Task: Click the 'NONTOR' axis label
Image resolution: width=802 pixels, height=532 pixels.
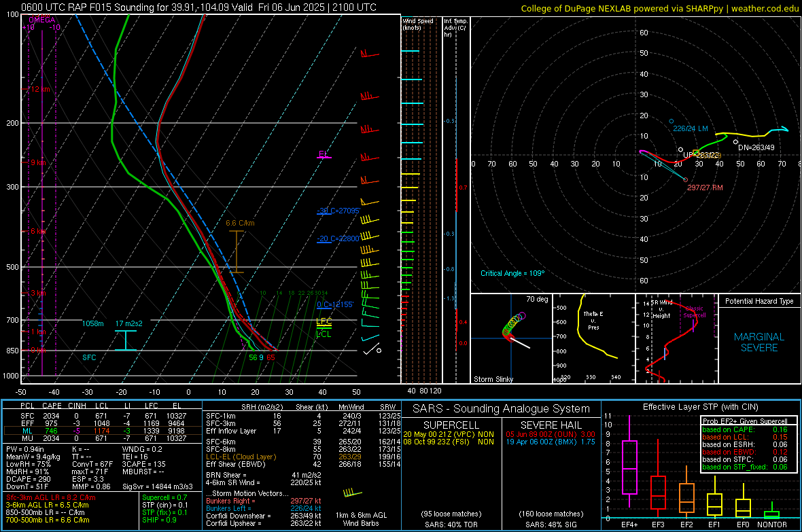Action: pyautogui.click(x=772, y=525)
